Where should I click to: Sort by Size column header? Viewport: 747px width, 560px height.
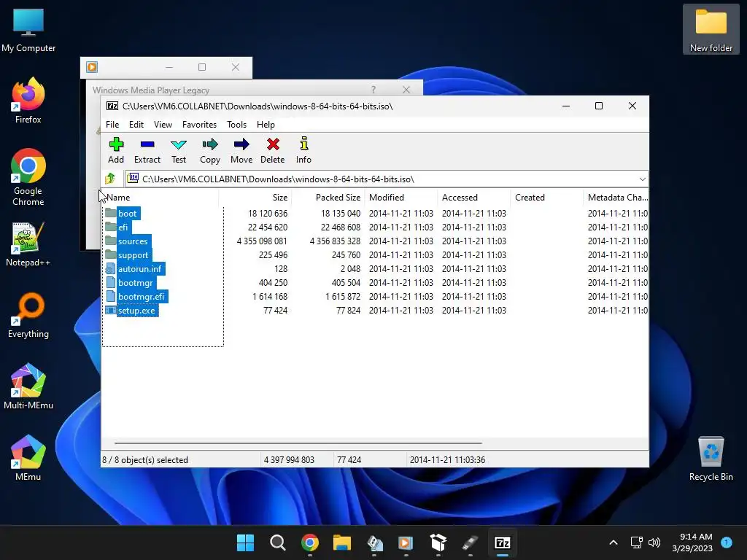pyautogui.click(x=255, y=197)
